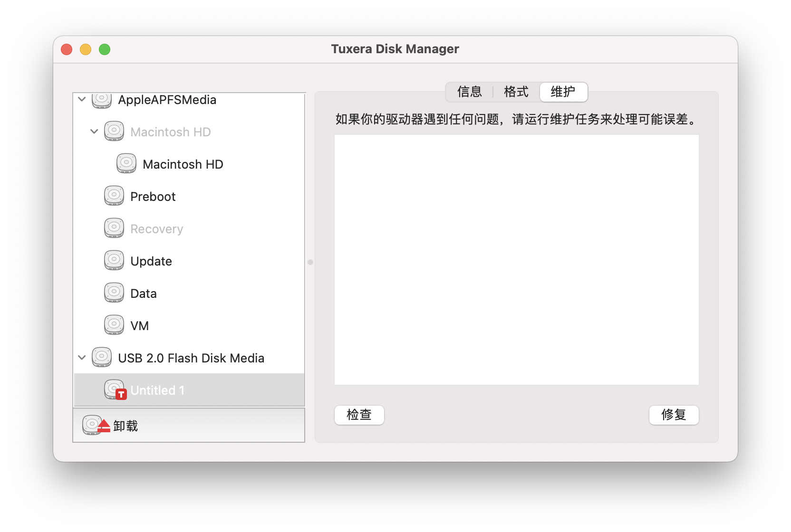Click the Recovery volume disk icon
Screen dimensions: 791x532
click(114, 228)
